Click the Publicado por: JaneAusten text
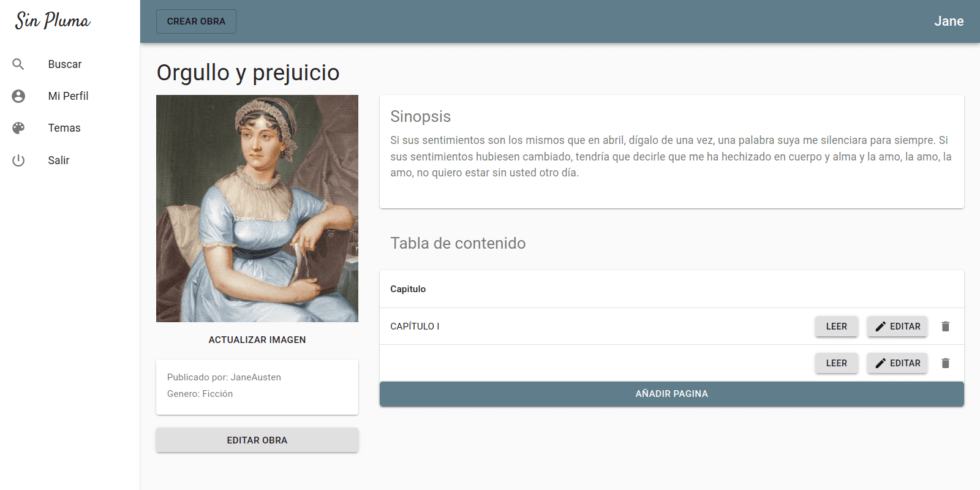The height and width of the screenshot is (490, 980). pyautogui.click(x=224, y=377)
